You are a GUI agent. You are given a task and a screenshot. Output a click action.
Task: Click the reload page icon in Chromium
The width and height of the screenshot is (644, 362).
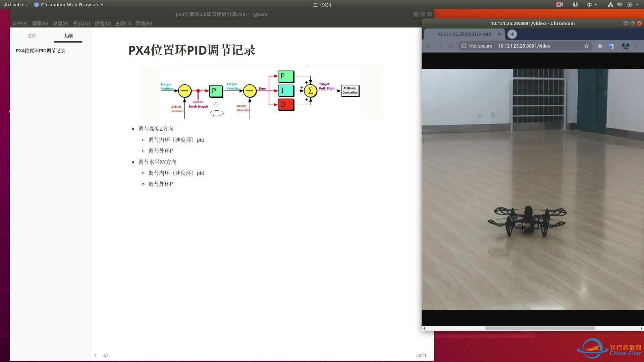click(450, 46)
